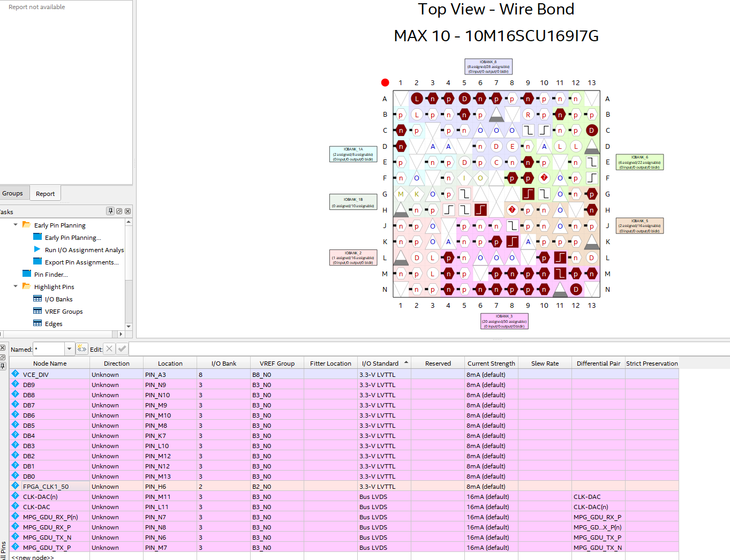The height and width of the screenshot is (560, 730).
Task: Switch to the Report tab
Action: (46, 193)
